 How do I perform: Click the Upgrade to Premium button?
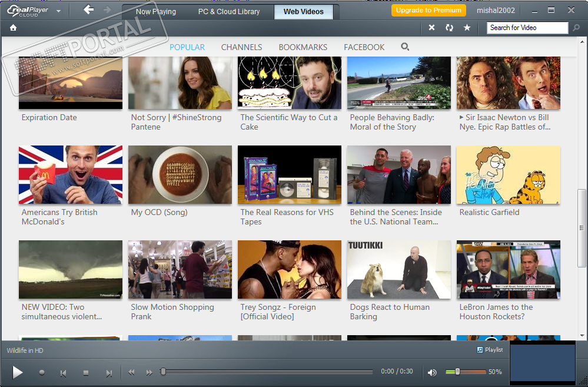(x=428, y=10)
